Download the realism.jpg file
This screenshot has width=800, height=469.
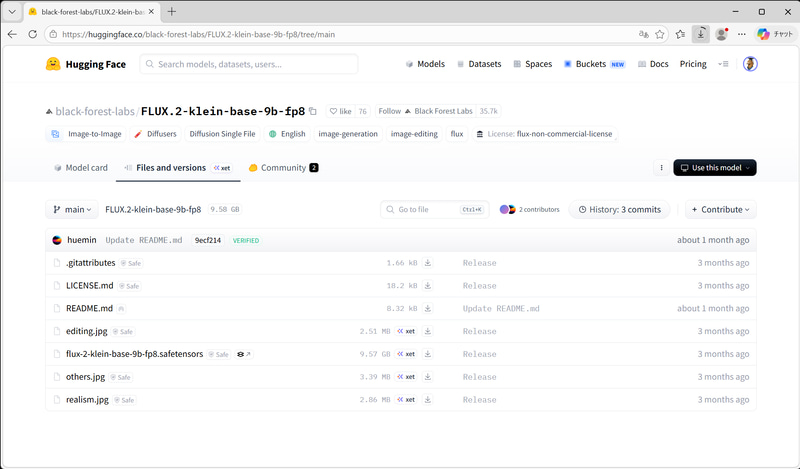tap(428, 400)
